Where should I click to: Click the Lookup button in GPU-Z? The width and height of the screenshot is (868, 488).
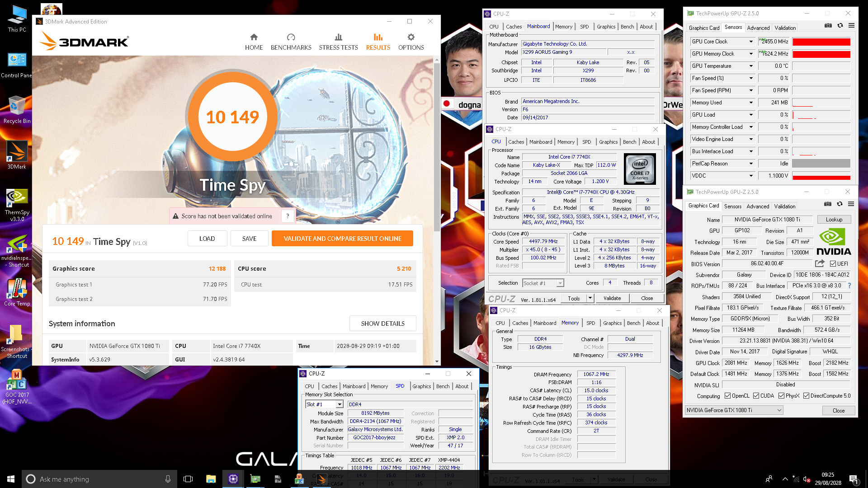pos(834,220)
